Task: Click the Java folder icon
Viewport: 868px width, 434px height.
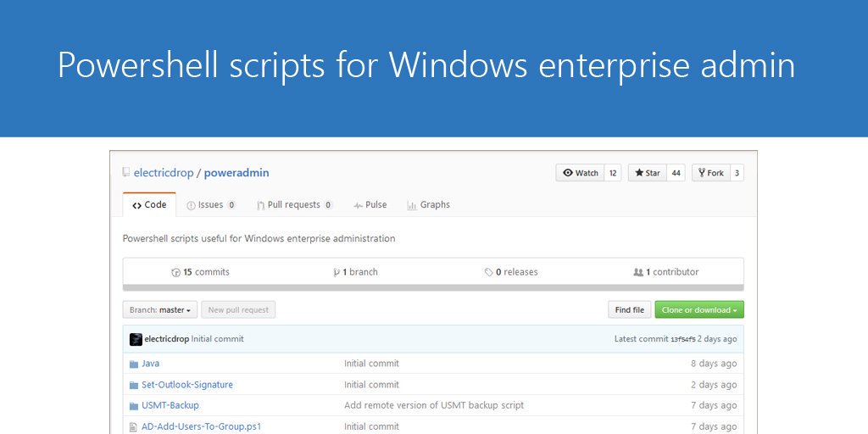Action: click(133, 364)
